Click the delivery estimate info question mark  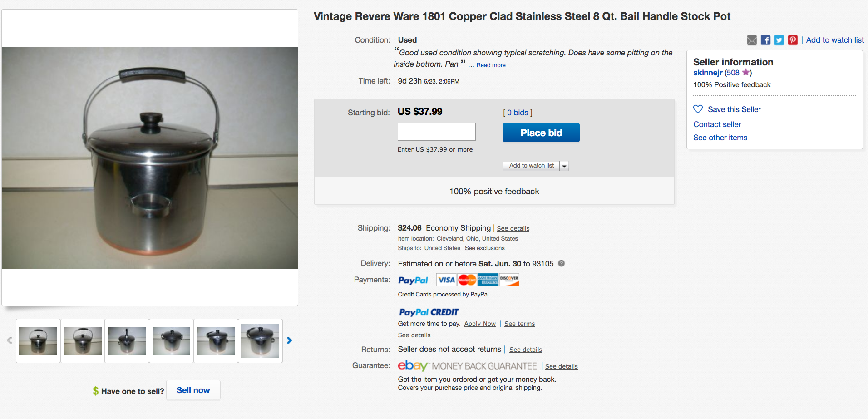tap(561, 263)
